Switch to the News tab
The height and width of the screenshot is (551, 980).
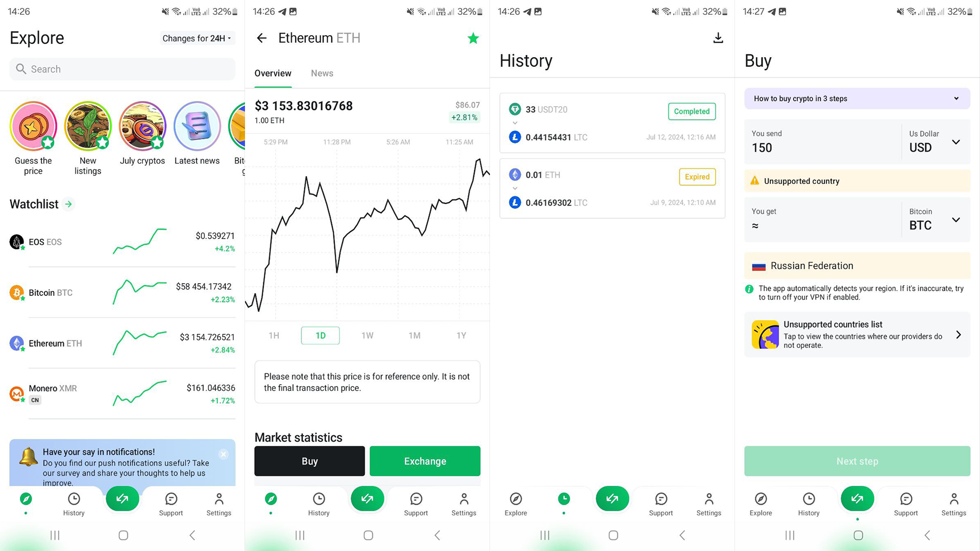click(321, 73)
